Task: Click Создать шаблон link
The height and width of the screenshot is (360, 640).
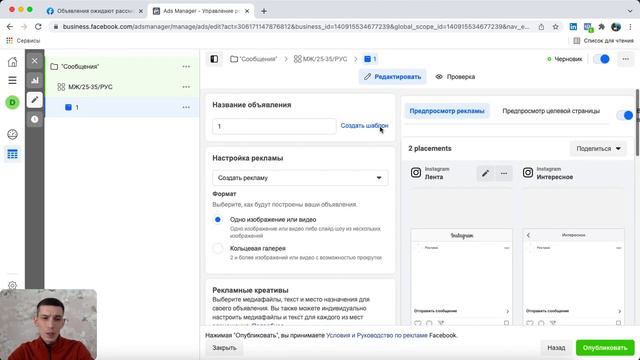Action: click(364, 126)
